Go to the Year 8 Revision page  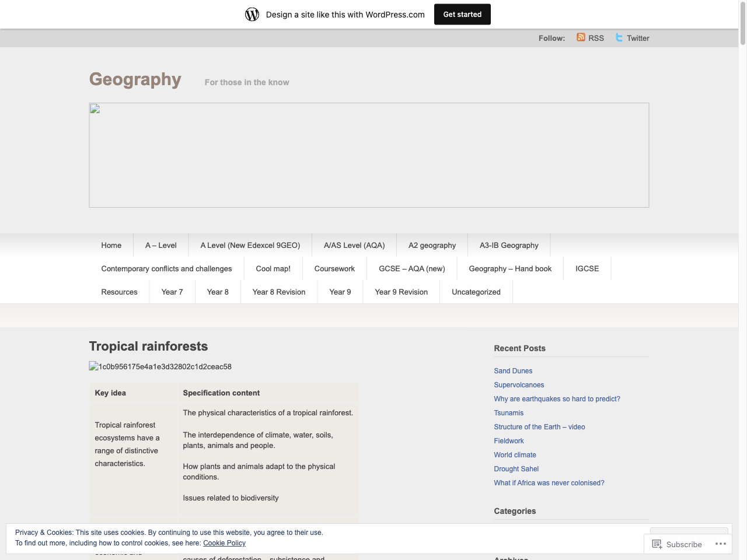pos(278,292)
